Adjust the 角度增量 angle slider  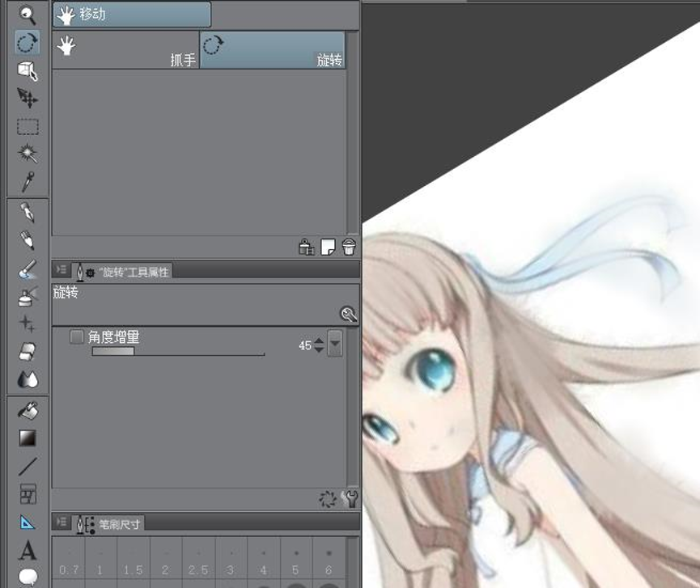coord(178,352)
